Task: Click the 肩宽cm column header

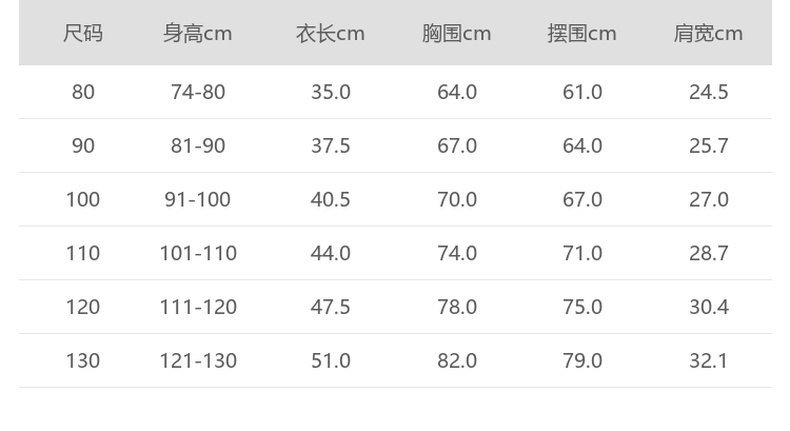Action: 708,34
